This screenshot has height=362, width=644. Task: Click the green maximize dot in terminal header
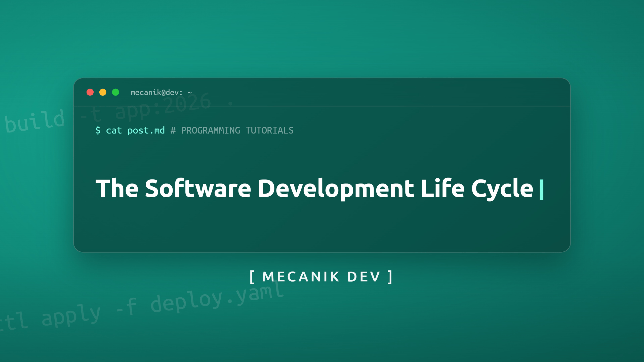coord(115,92)
